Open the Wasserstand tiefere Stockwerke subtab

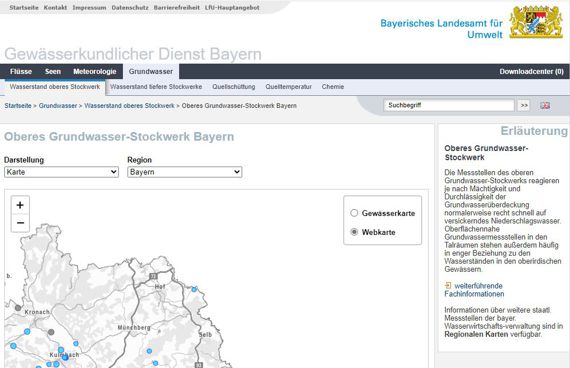click(x=156, y=87)
